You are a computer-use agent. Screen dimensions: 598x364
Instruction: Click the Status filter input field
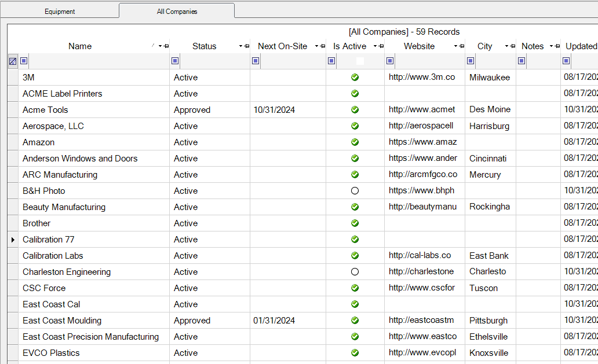(214, 61)
